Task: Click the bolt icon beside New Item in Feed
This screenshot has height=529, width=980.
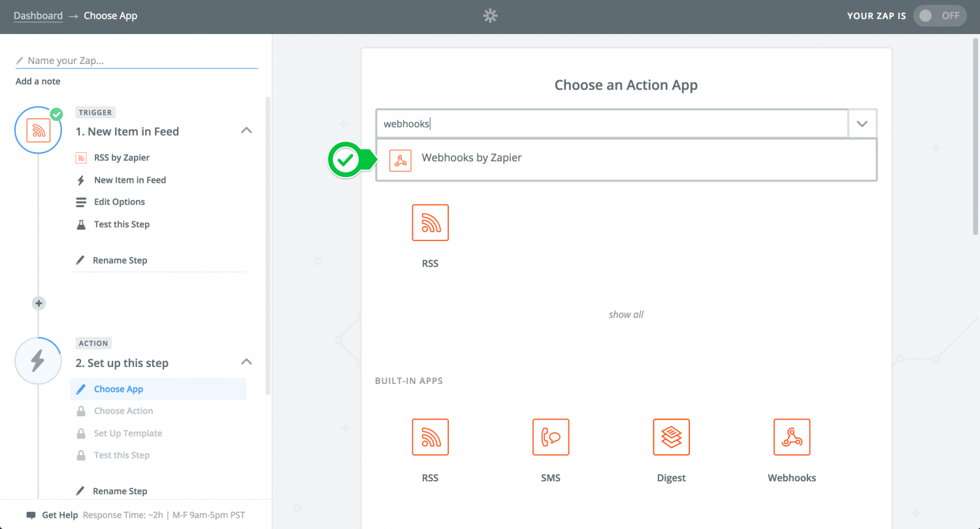Action: (x=81, y=180)
